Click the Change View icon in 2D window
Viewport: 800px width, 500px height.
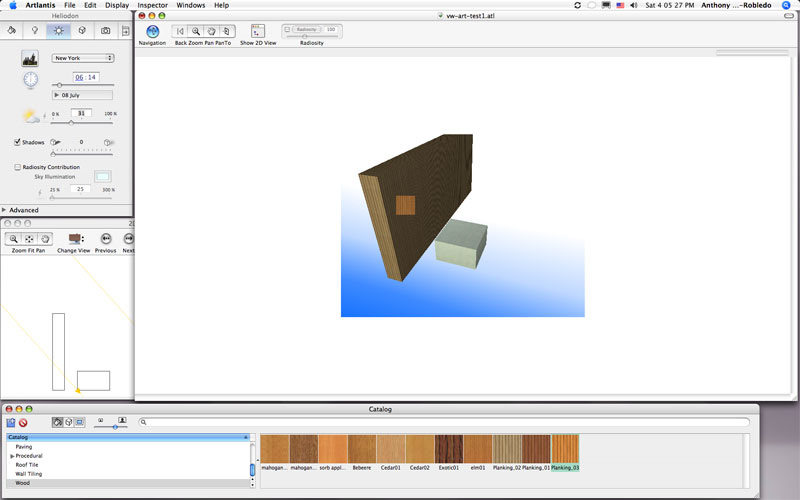pyautogui.click(x=74, y=239)
